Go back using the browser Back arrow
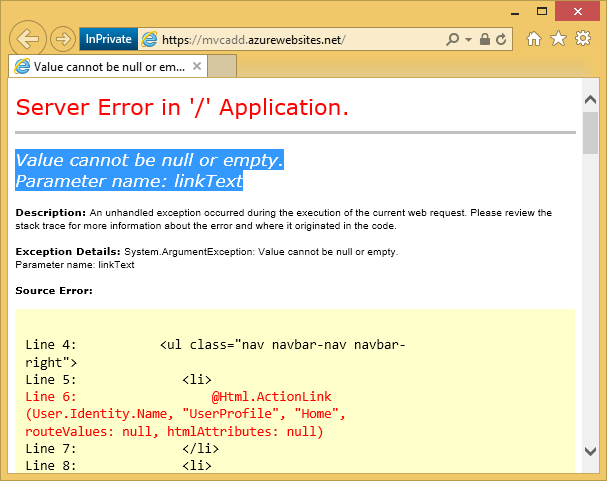 pos(28,39)
